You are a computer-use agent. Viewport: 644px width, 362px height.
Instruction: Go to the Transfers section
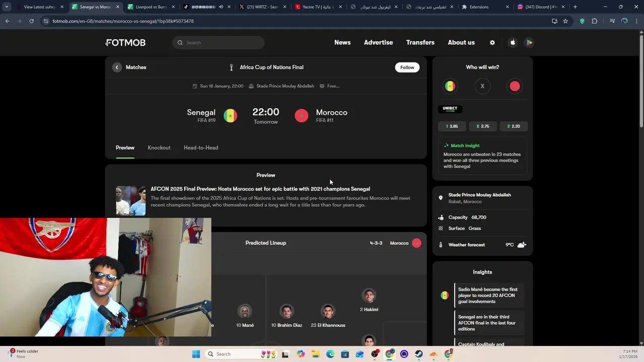tap(420, 42)
